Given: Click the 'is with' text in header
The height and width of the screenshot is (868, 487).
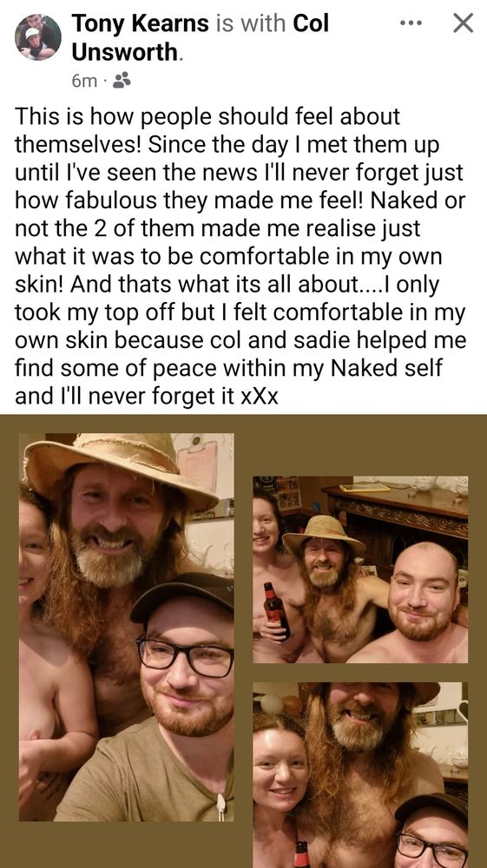Looking at the screenshot, I should pyautogui.click(x=251, y=23).
